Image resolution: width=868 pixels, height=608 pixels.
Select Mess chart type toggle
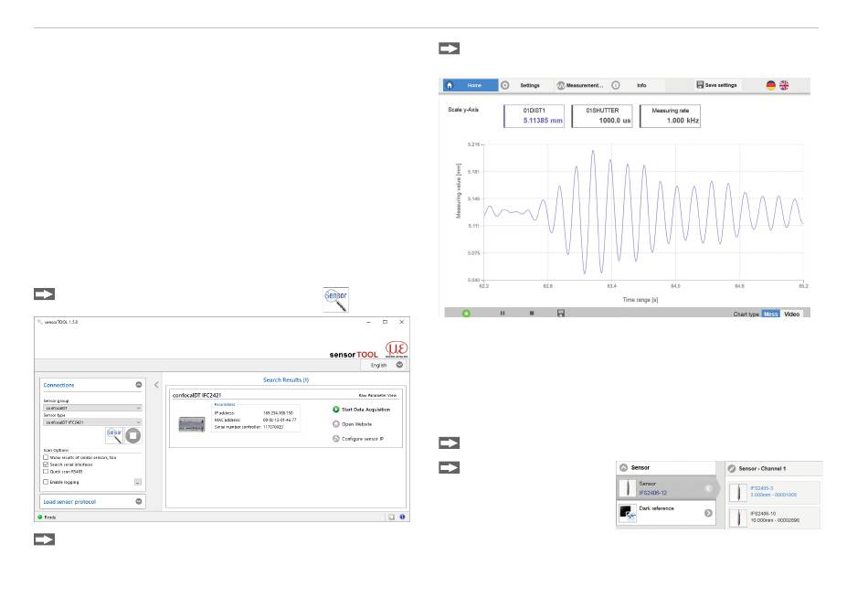coord(770,314)
